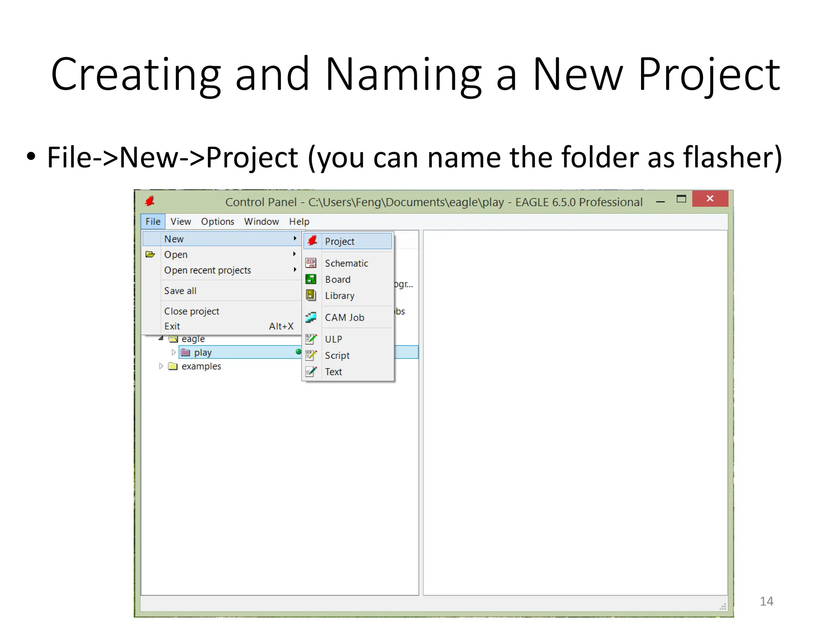This screenshot has width=840, height=630.
Task: Select Project in the New submenu
Action: (x=348, y=241)
